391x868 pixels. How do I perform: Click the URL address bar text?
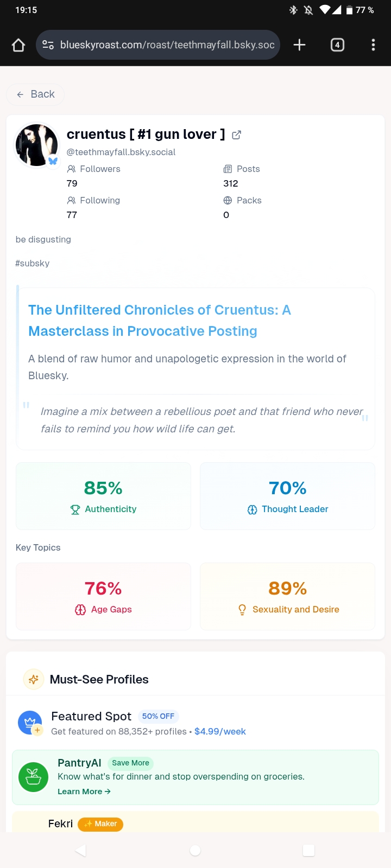167,45
